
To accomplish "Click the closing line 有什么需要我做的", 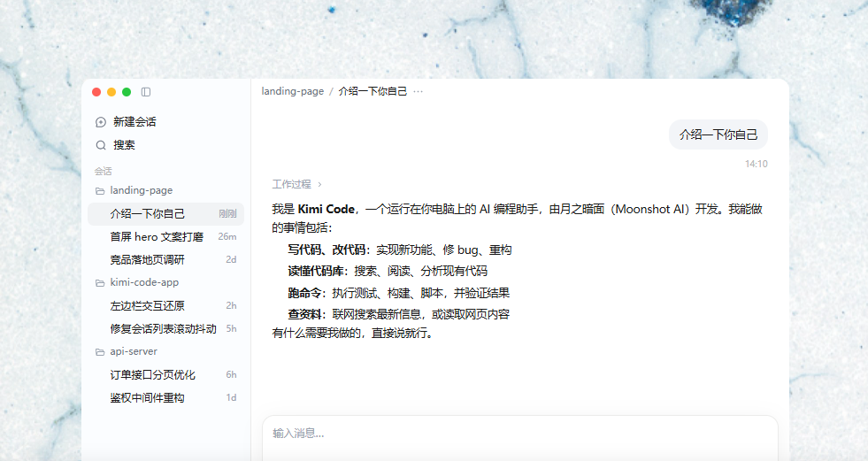I will click(x=352, y=334).
